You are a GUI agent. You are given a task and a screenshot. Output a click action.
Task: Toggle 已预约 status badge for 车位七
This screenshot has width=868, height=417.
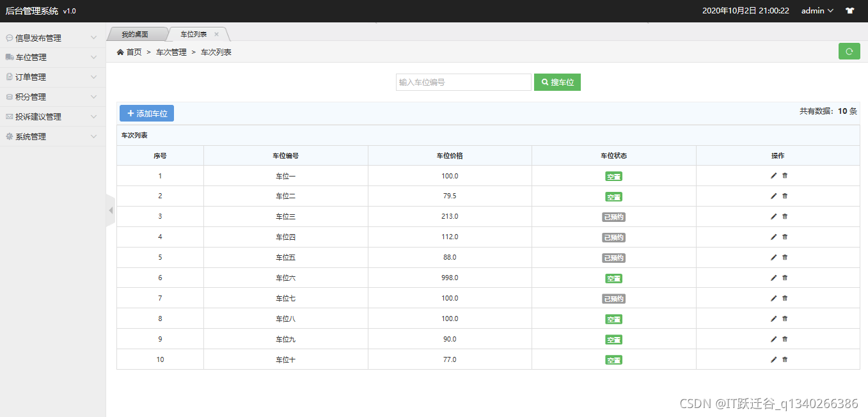(x=613, y=299)
